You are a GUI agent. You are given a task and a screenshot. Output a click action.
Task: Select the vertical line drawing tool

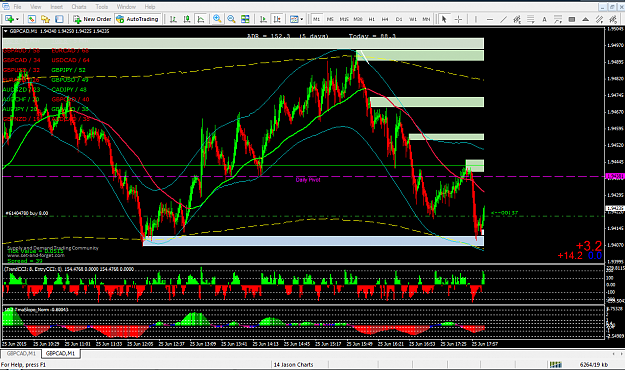[476, 19]
